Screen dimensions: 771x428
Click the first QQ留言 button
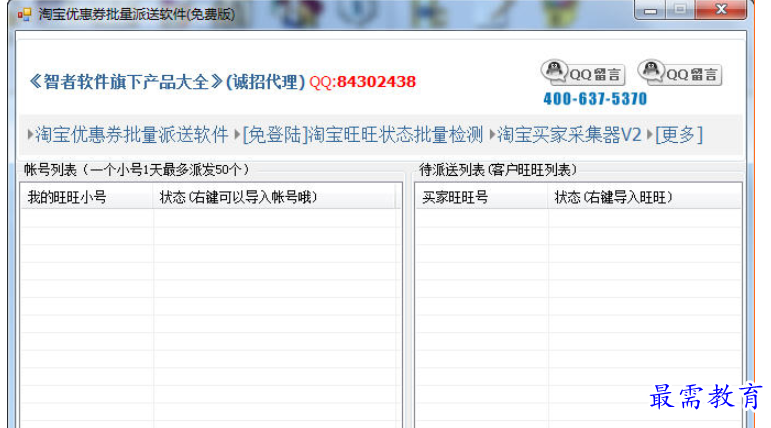coord(583,73)
